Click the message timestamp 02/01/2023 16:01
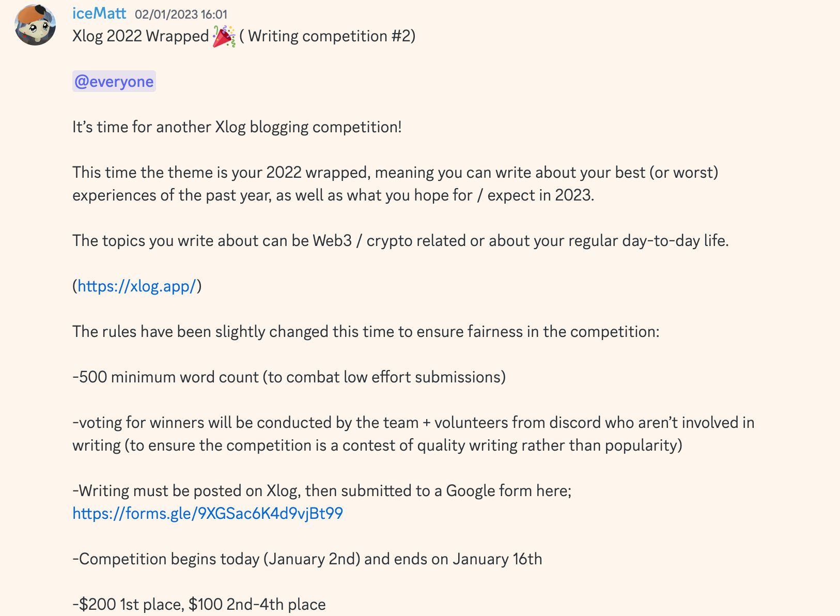Screen dimensions: 840x616 181,14
